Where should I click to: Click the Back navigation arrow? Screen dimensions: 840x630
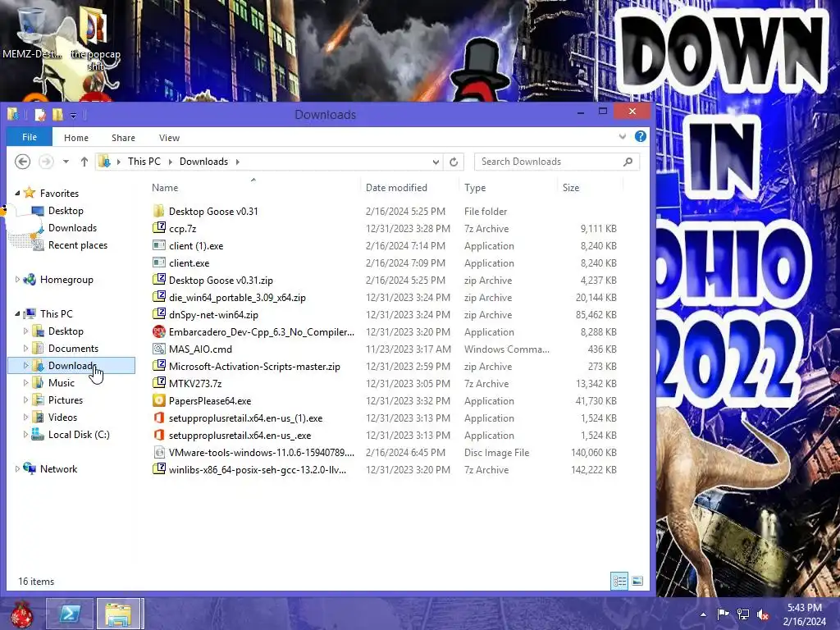click(x=22, y=162)
